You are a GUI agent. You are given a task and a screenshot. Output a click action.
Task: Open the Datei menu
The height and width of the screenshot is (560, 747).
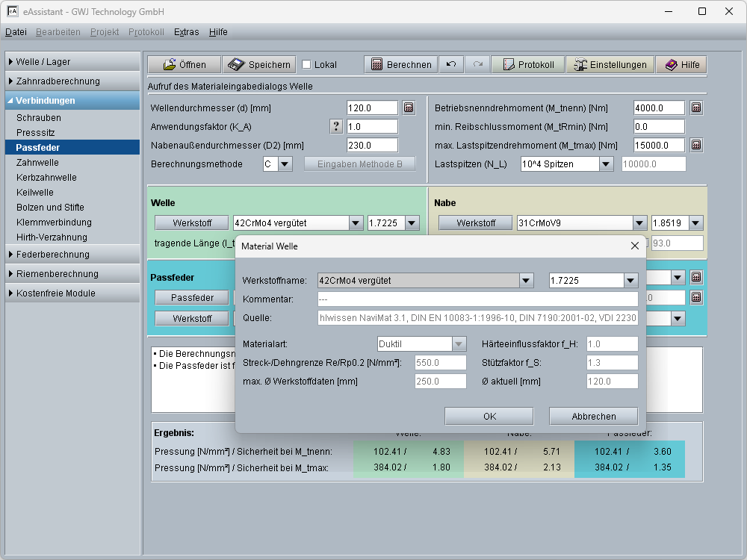(x=16, y=32)
